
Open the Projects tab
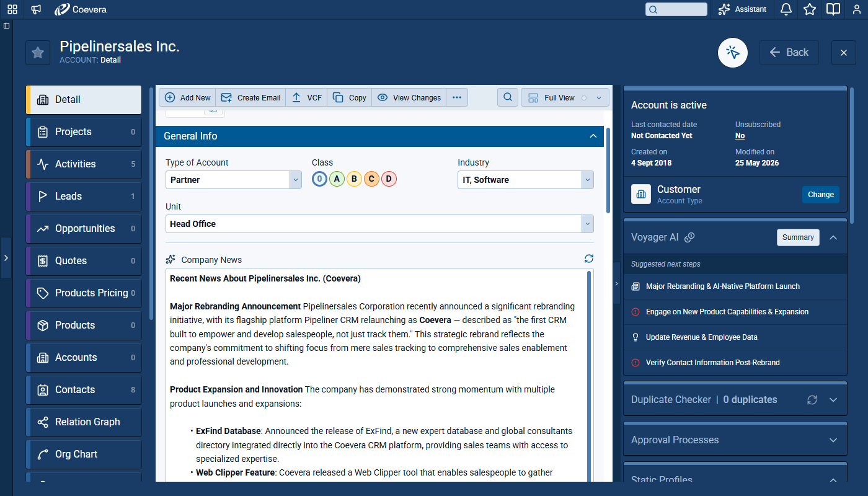(84, 132)
